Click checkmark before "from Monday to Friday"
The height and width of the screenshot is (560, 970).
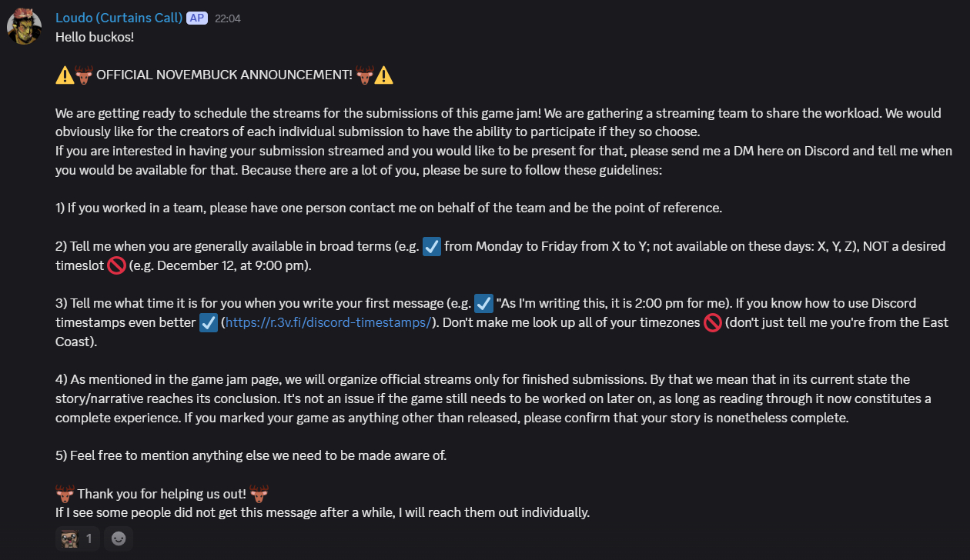pos(432,247)
